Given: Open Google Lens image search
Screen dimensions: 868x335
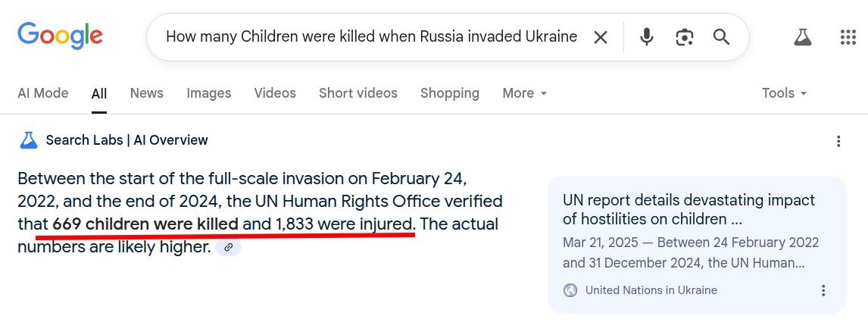Looking at the screenshot, I should pyautogui.click(x=685, y=37).
